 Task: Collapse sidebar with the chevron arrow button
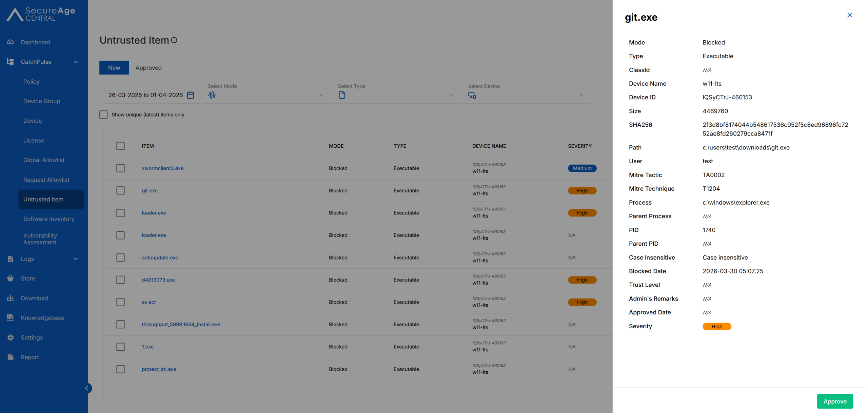click(x=87, y=388)
